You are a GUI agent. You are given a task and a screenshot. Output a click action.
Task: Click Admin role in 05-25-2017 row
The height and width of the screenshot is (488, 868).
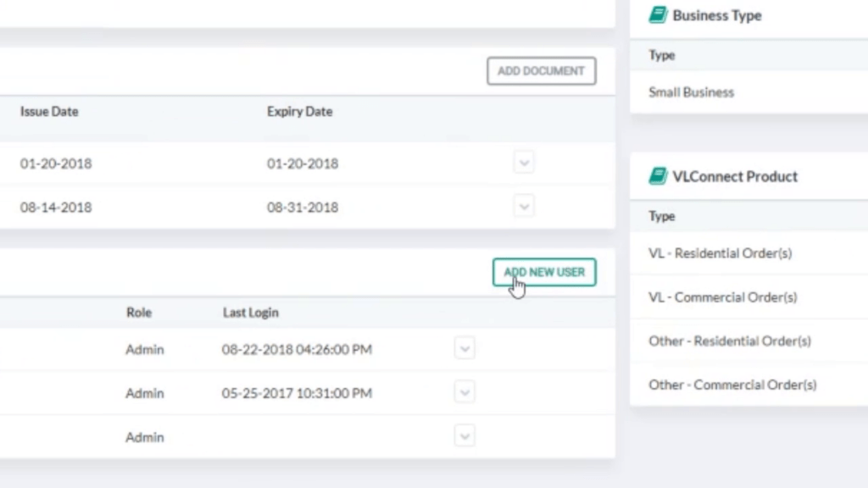click(x=144, y=393)
